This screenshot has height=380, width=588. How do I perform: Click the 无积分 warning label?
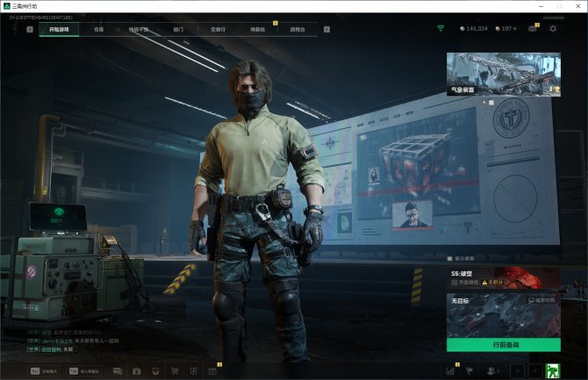494,283
